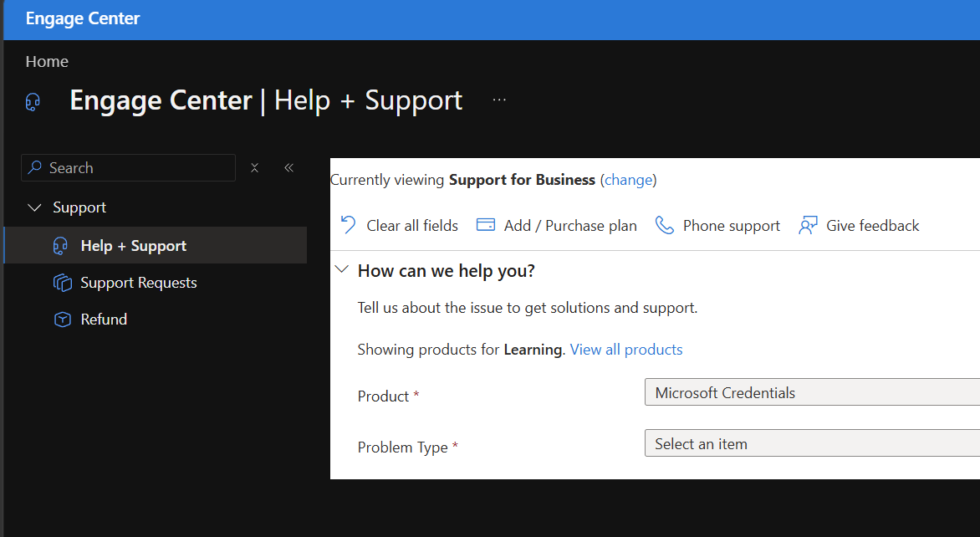Viewport: 980px width, 537px height.
Task: Click Phone support label
Action: point(732,226)
